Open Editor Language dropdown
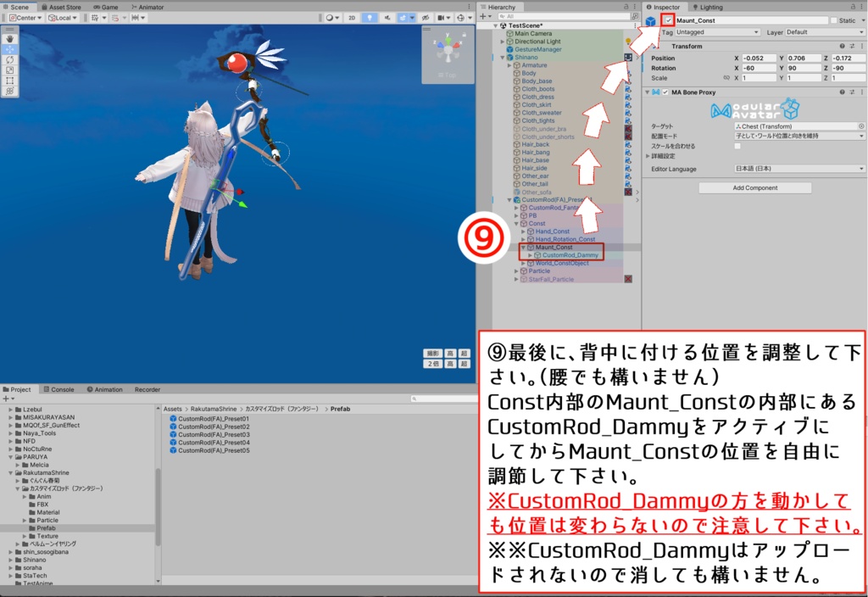The height and width of the screenshot is (597, 868). 798,169
